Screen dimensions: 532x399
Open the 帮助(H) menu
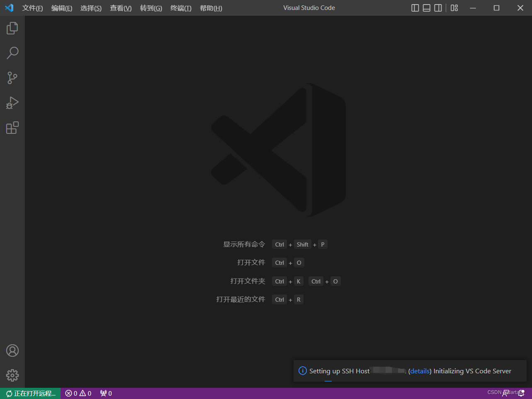click(211, 8)
